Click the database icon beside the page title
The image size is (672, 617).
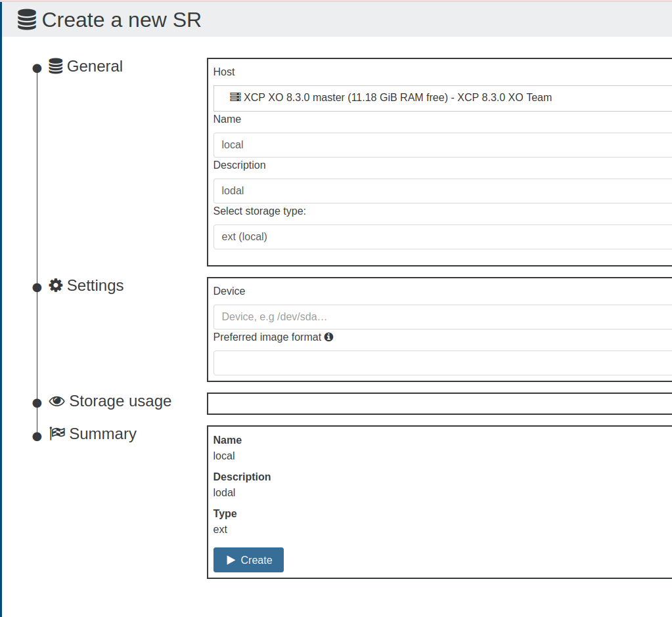[27, 20]
